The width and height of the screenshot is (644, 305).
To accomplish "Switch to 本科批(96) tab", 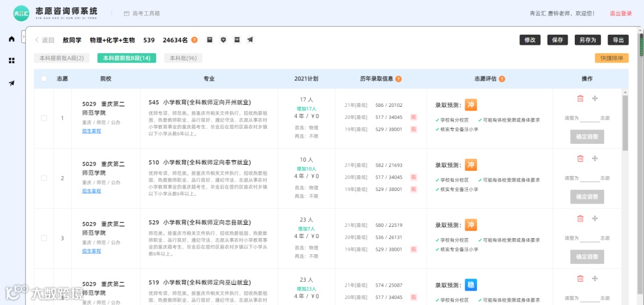I will point(183,58).
